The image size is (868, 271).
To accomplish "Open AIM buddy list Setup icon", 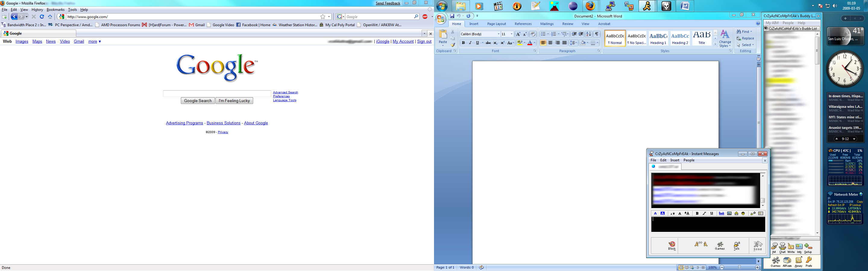I will click(808, 248).
